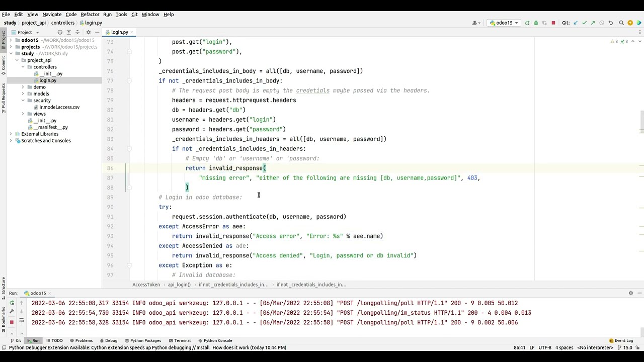Open Run panel settings gear
The image size is (644, 362).
point(630,293)
